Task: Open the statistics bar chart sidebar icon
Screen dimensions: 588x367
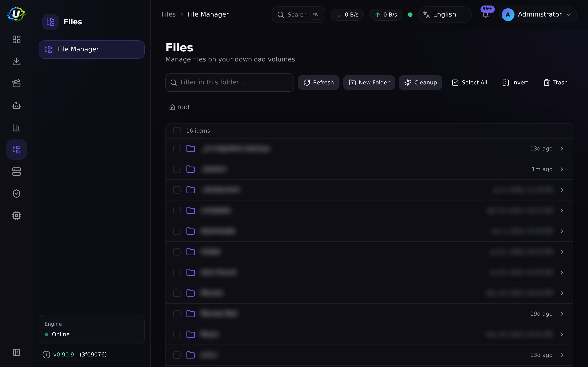Action: [x=16, y=128]
